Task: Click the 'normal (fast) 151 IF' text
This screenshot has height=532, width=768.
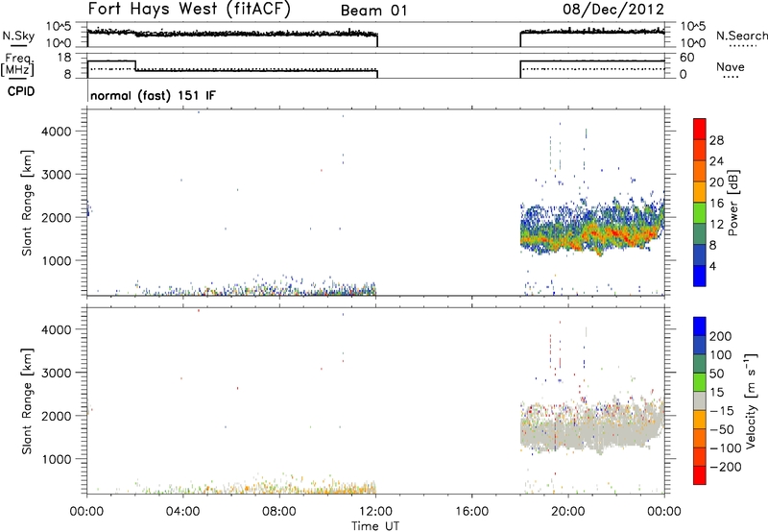Action: coord(153,95)
